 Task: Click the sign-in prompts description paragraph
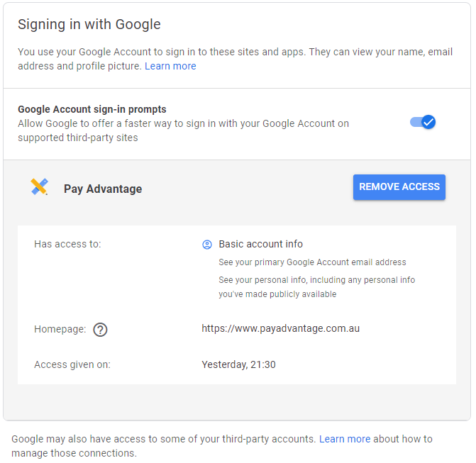click(x=183, y=130)
